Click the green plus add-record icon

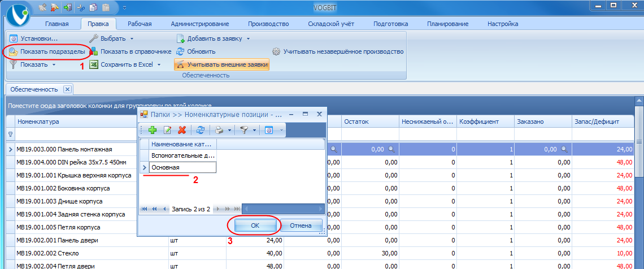153,130
